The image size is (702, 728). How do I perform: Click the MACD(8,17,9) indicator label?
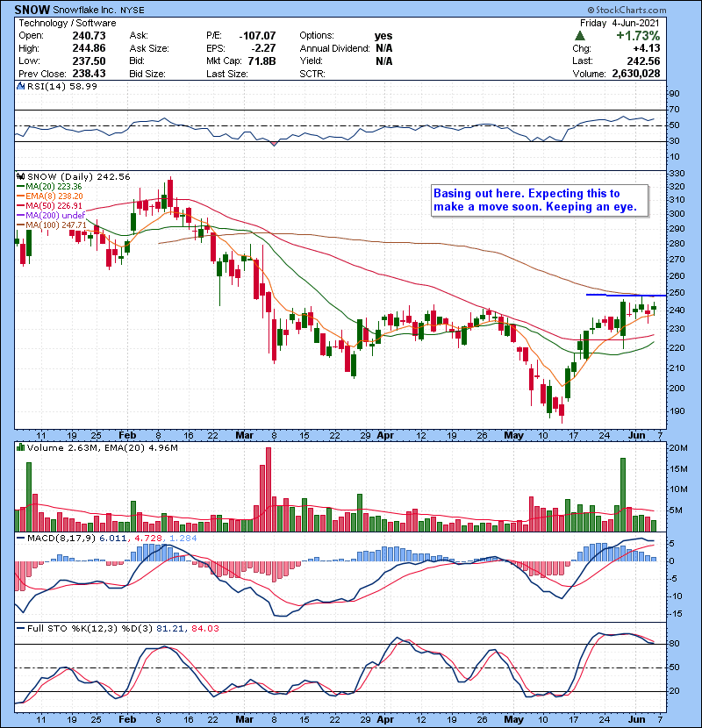pos(61,539)
